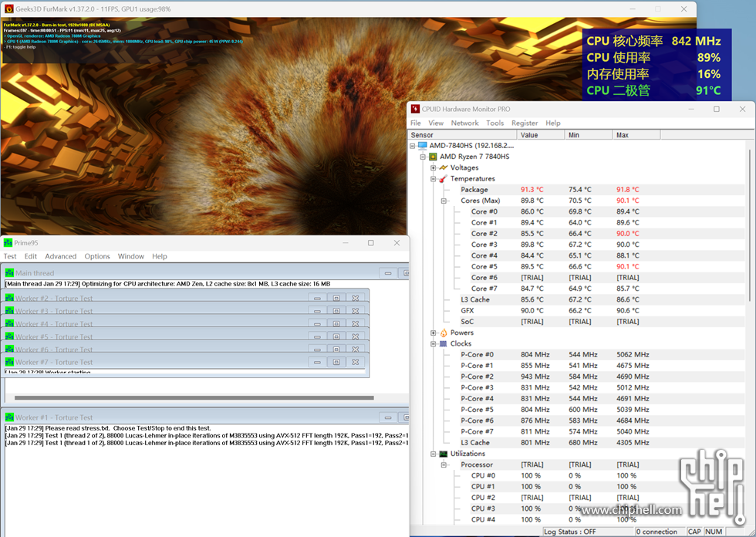Open the Window menu in Prime95
Viewport: 756px width, 537px height.
[130, 256]
